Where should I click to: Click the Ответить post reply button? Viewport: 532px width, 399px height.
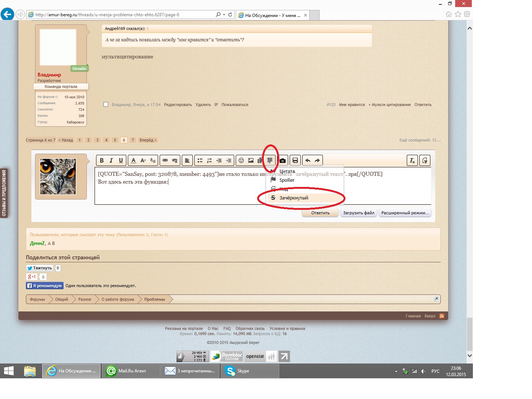(x=320, y=213)
